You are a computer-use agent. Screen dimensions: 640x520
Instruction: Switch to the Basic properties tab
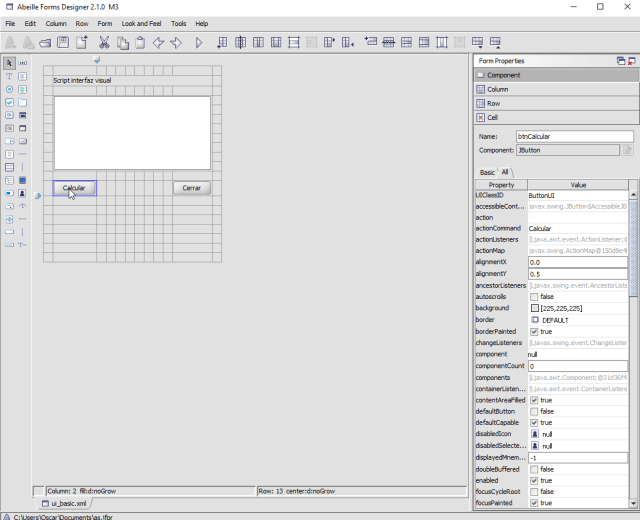[x=487, y=172]
